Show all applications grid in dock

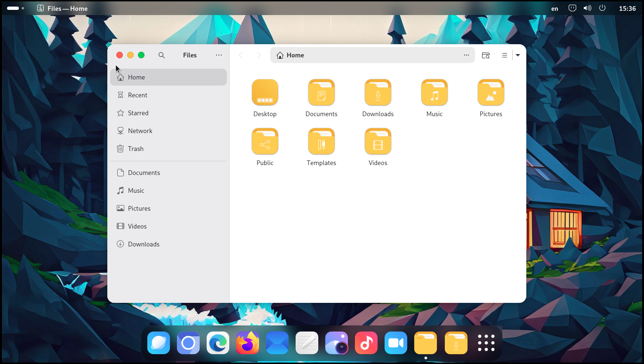tap(486, 343)
